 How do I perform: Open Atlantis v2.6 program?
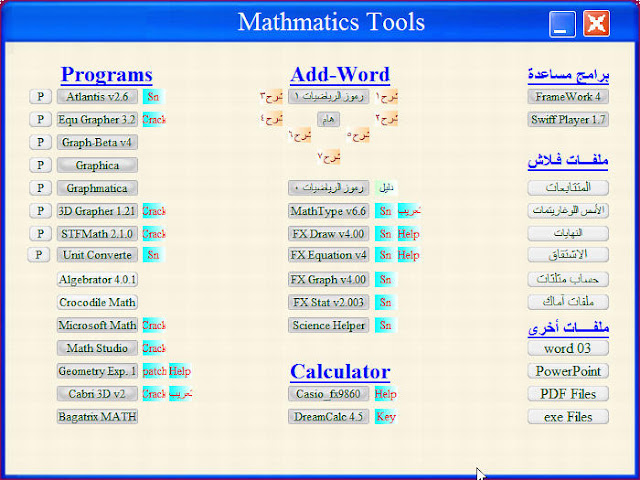(x=97, y=97)
